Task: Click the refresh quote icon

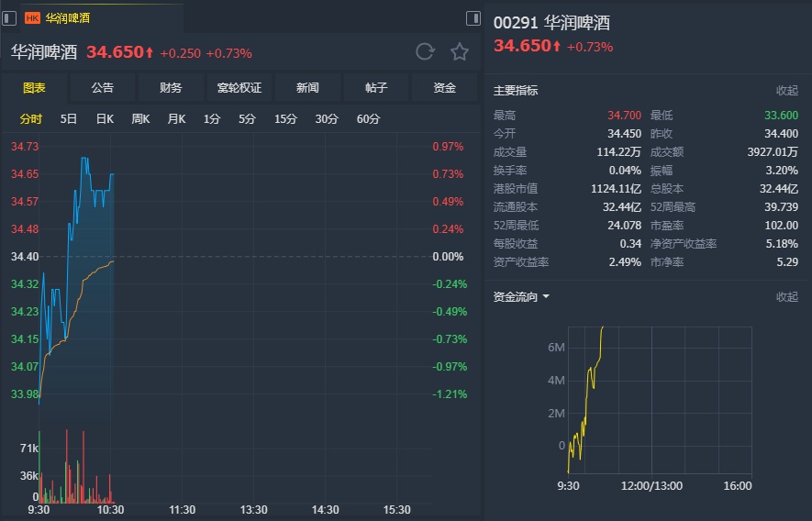Action: click(425, 51)
